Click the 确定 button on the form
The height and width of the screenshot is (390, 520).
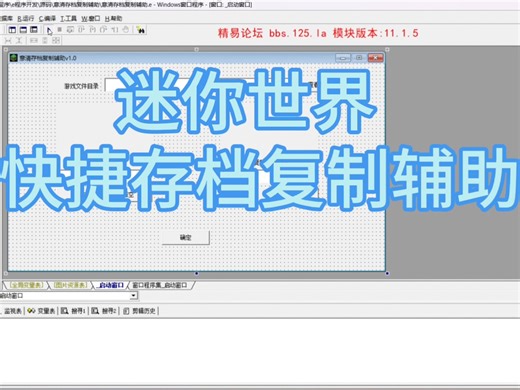point(186,238)
